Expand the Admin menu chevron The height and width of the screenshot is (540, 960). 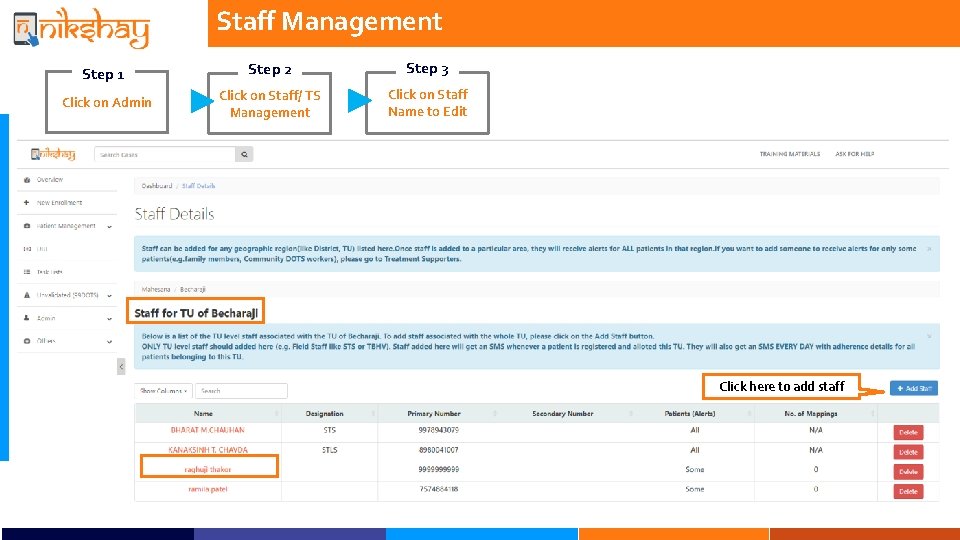110,318
